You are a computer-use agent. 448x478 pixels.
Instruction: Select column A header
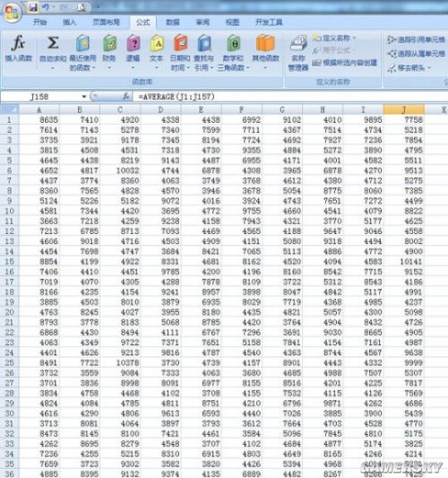pos(39,109)
